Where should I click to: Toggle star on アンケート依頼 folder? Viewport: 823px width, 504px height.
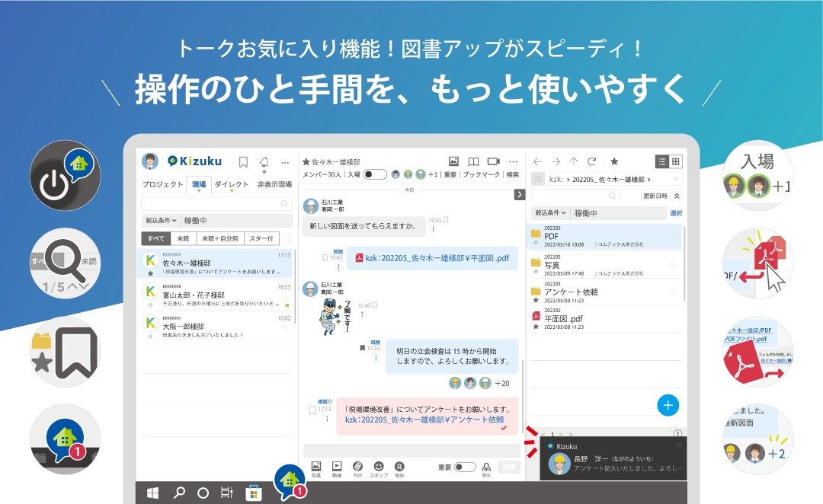(x=536, y=302)
